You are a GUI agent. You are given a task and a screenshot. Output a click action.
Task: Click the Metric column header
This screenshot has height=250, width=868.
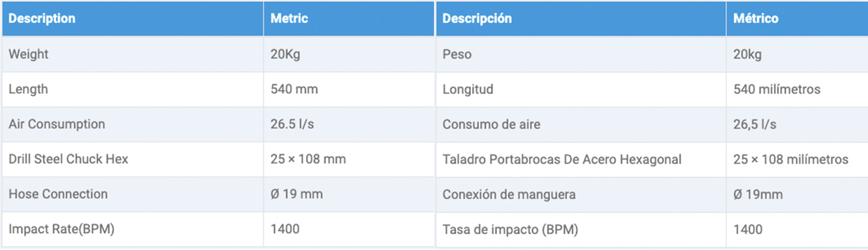[289, 19]
